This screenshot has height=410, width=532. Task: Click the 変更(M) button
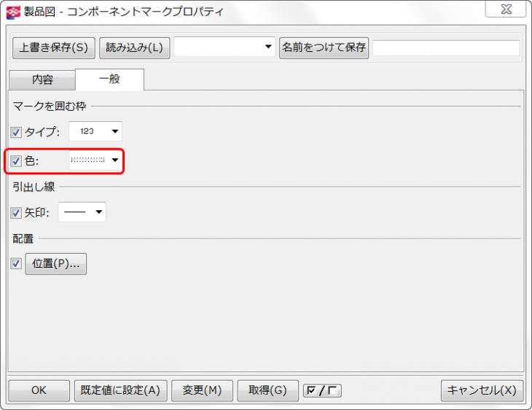(202, 390)
